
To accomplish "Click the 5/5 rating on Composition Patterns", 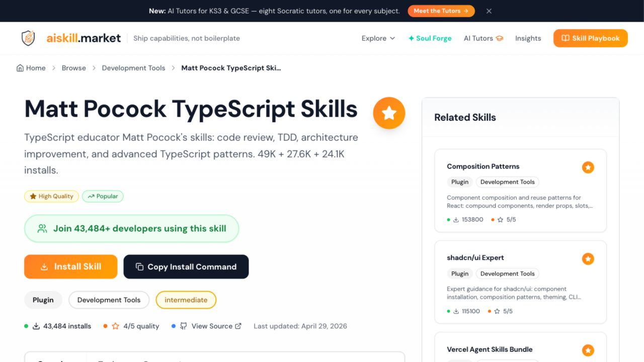I will (511, 219).
